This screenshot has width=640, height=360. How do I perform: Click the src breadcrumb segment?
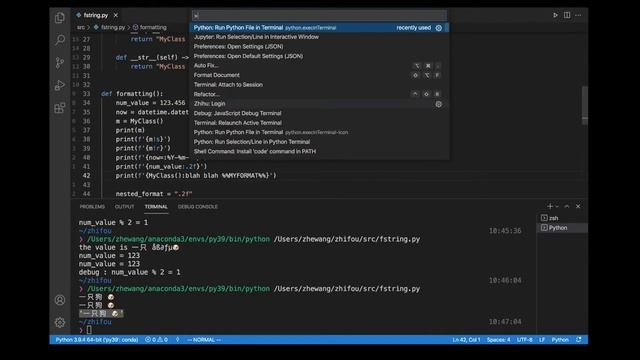pyautogui.click(x=81, y=27)
